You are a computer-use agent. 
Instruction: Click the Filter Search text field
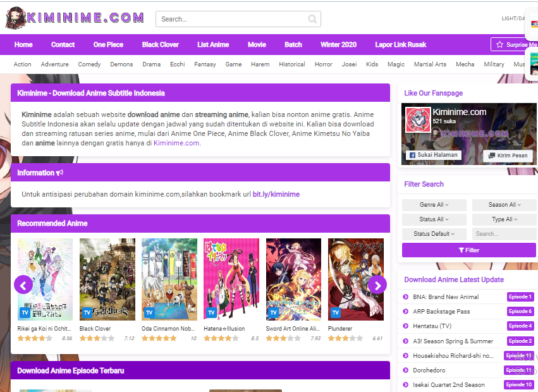coord(504,234)
